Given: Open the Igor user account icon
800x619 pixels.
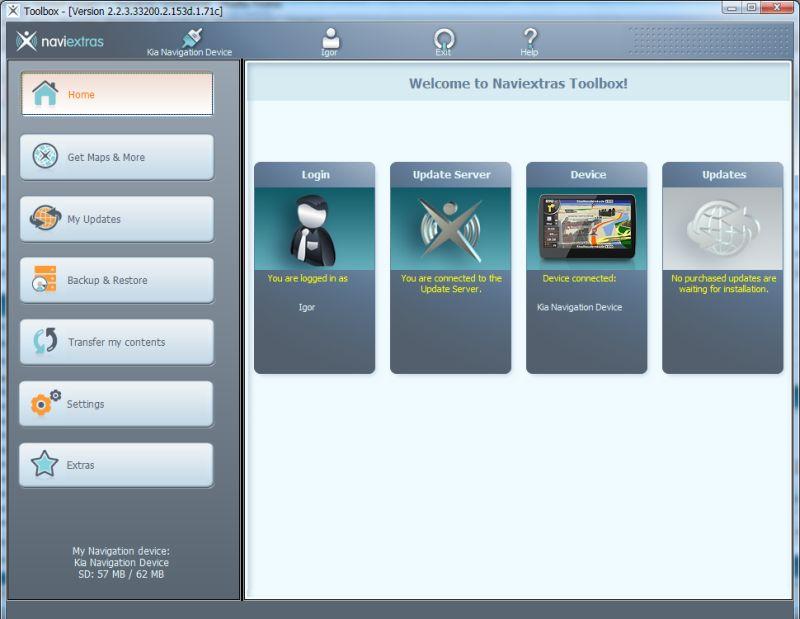Looking at the screenshot, I should point(330,42).
